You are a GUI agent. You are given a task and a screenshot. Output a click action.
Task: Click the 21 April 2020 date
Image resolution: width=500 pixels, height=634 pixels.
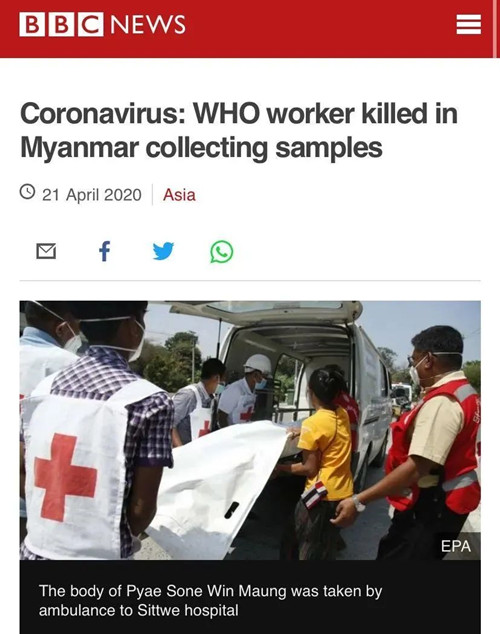tap(92, 195)
